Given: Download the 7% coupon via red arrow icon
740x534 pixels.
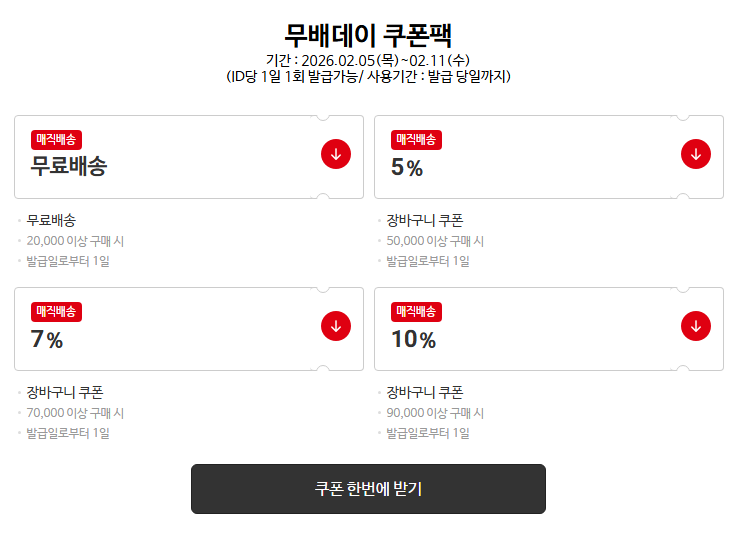Looking at the screenshot, I should coord(336,326).
